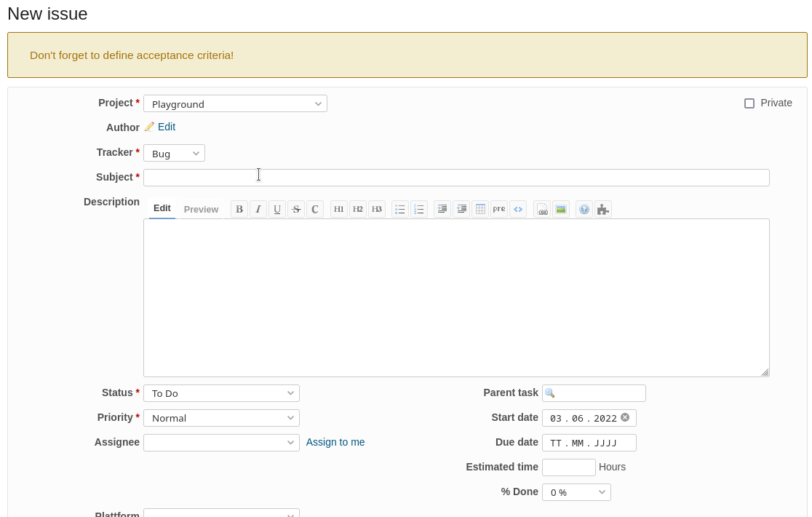
Task: Insert an image via toolbar icon
Action: click(561, 210)
